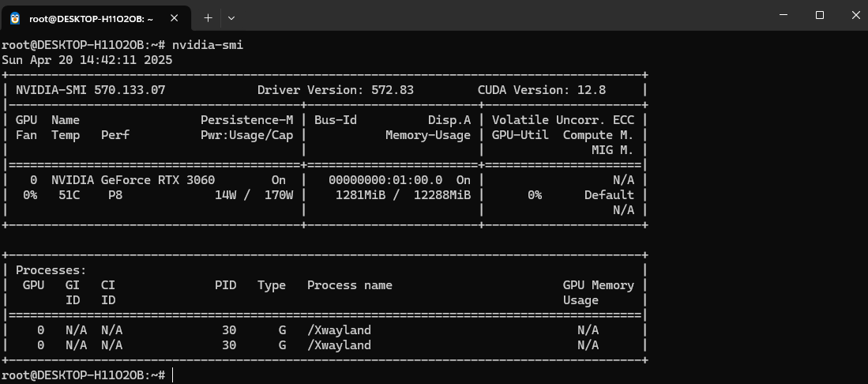This screenshot has width=868, height=384.
Task: Click CUDA Version: 12.8 text
Action: click(542, 90)
